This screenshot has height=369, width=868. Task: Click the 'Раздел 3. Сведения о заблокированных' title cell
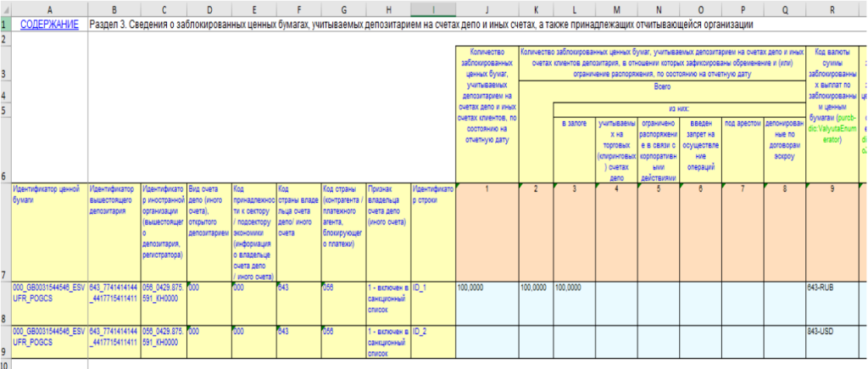[424, 25]
